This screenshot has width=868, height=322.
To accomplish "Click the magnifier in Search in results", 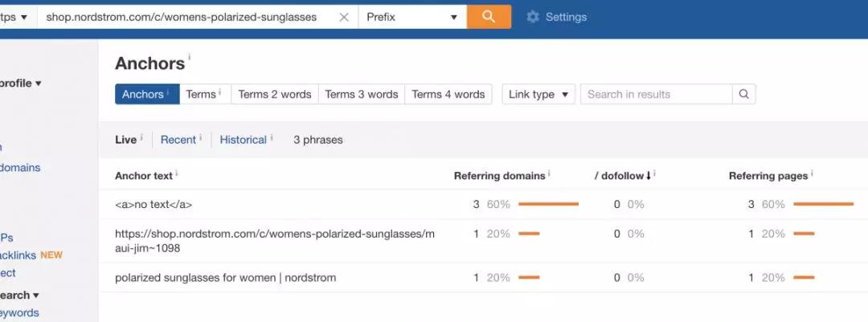I will coord(743,94).
